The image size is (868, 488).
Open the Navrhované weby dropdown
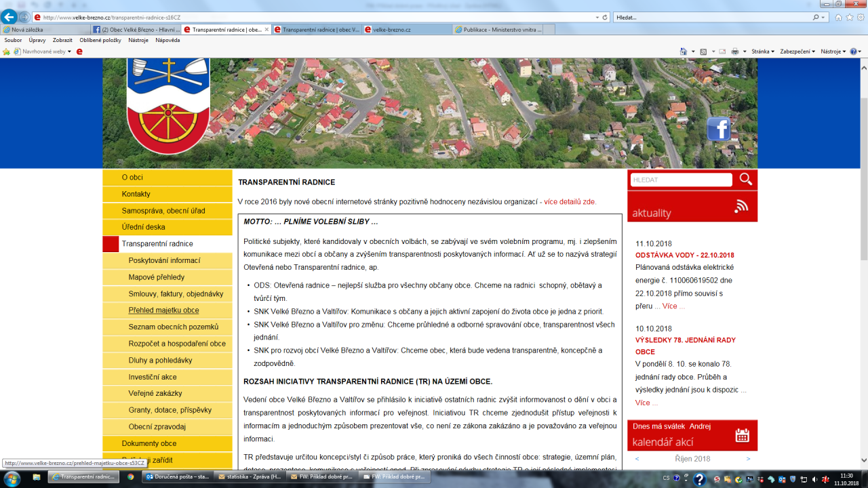click(x=46, y=52)
